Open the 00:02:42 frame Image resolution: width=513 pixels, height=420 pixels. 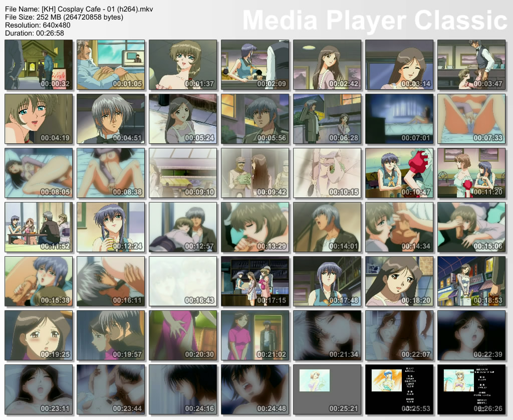point(327,65)
